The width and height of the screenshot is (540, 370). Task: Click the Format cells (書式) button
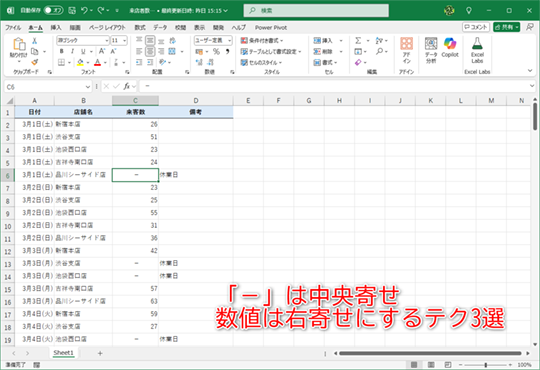(x=325, y=62)
